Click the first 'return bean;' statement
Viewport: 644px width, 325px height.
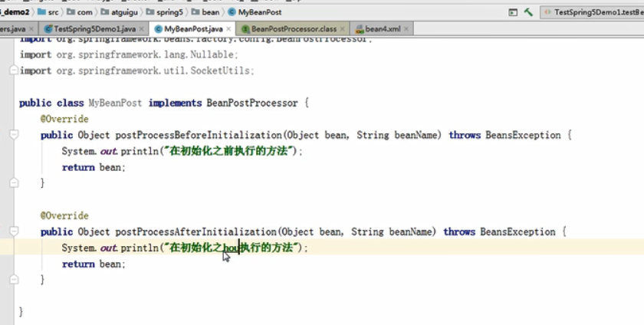point(94,167)
